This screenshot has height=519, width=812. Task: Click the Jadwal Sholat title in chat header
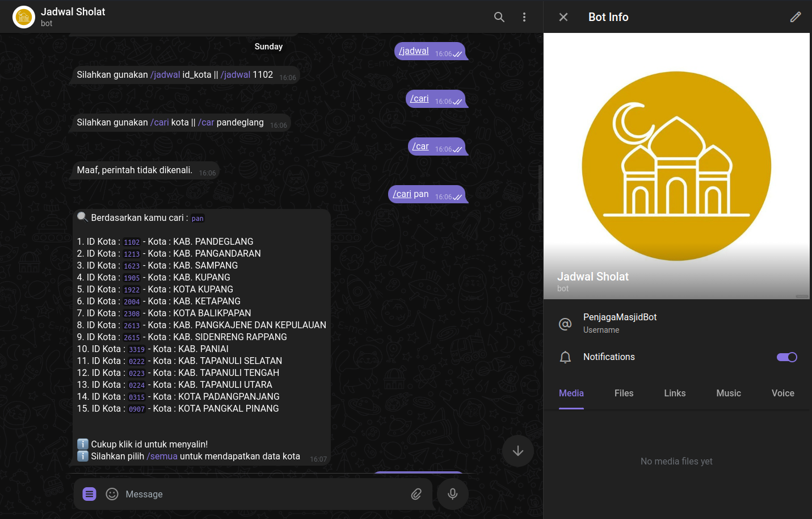pos(73,12)
